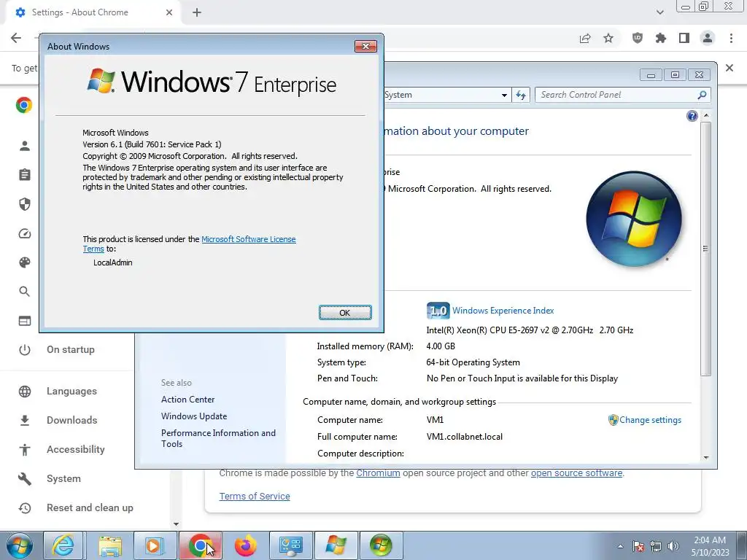Open the Extensions puzzle piece icon
Image resolution: width=747 pixels, height=560 pixels.
660,38
